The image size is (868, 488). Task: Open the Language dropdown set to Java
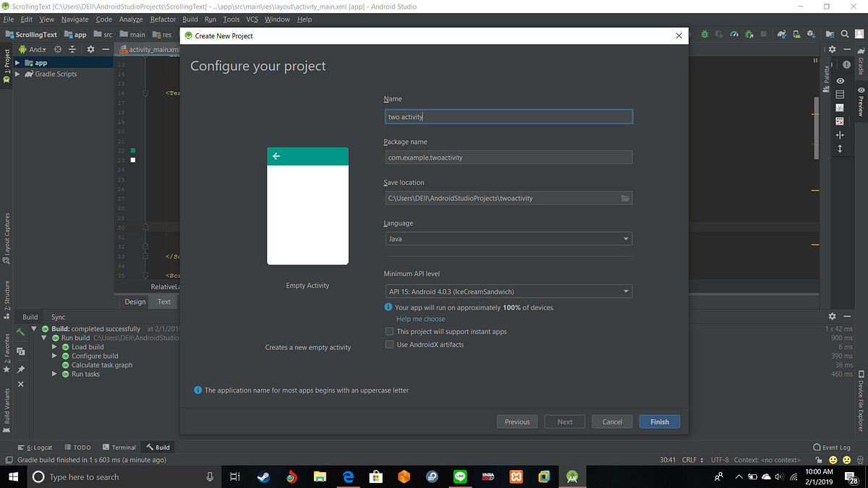coord(508,239)
